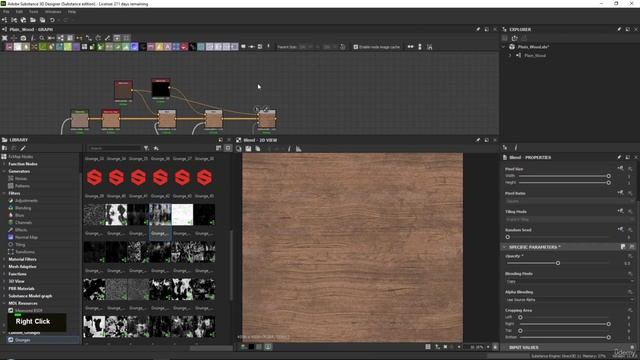Enable node image cache checkbox
Image resolution: width=640 pixels, height=360 pixels.
(356, 47)
